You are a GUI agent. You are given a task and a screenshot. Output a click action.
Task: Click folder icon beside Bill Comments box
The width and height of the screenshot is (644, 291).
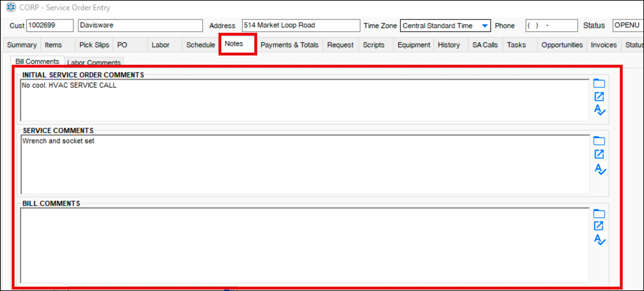click(599, 214)
